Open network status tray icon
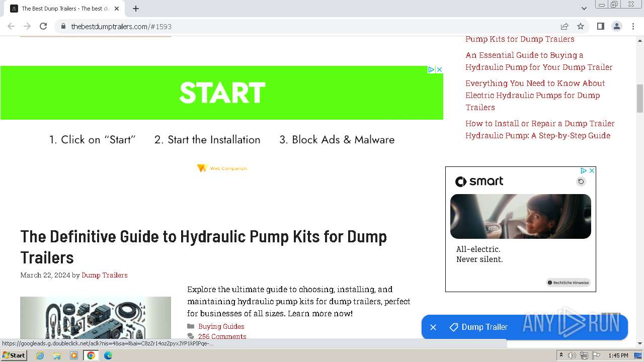Viewport: 644px width, 362px height. click(x=584, y=355)
